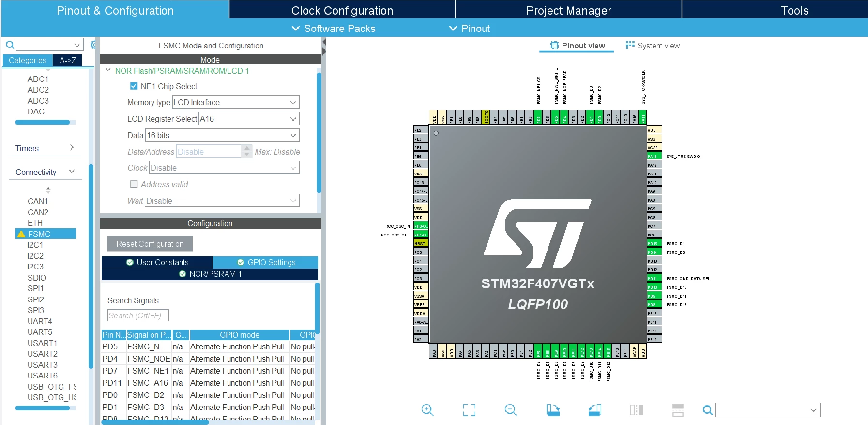Viewport: 868px width, 425px height.
Task: Click the Search Signals input field
Action: [138, 315]
